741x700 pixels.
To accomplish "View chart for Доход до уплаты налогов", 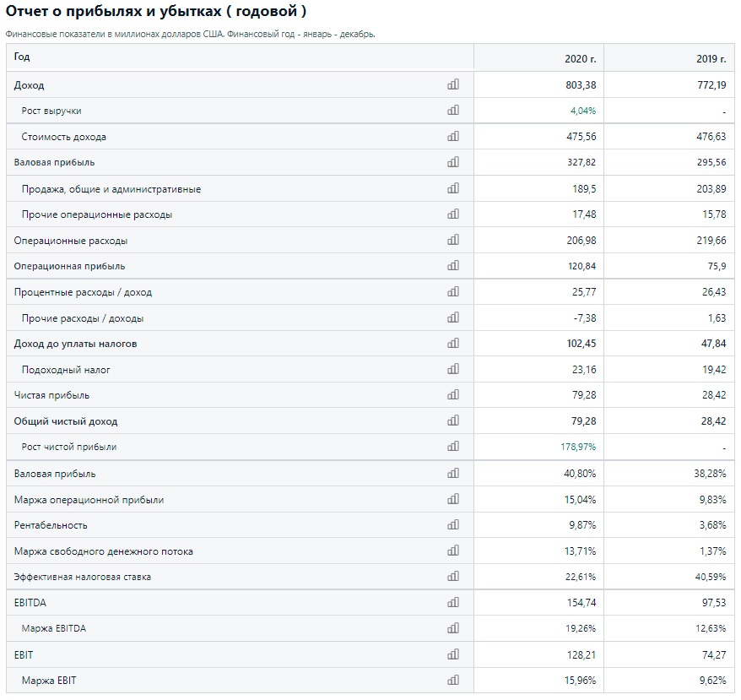I will 453,343.
